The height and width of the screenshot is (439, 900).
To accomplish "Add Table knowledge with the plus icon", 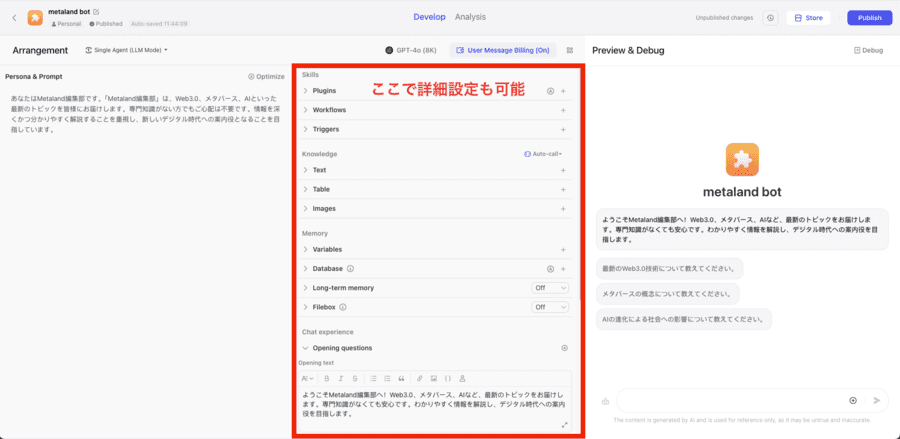I will coord(563,189).
